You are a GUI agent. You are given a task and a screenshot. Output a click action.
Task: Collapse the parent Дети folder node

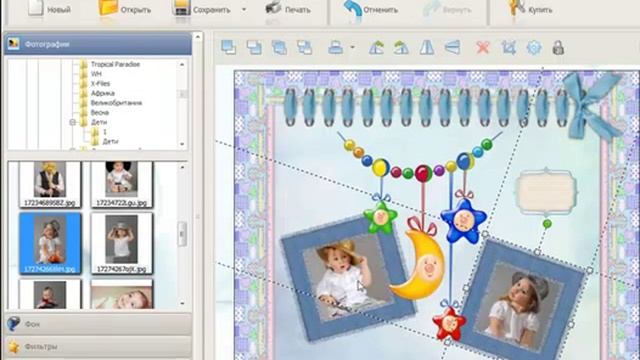tap(73, 122)
